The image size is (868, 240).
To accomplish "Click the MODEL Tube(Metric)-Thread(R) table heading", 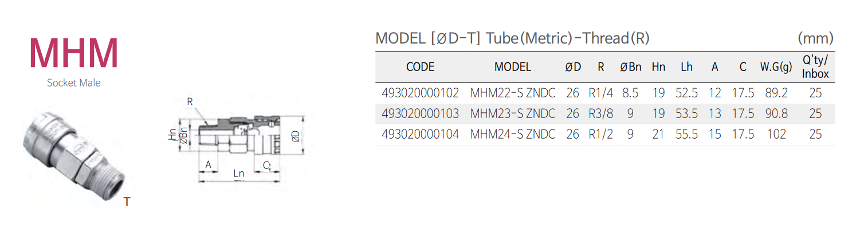I will coord(512,39).
